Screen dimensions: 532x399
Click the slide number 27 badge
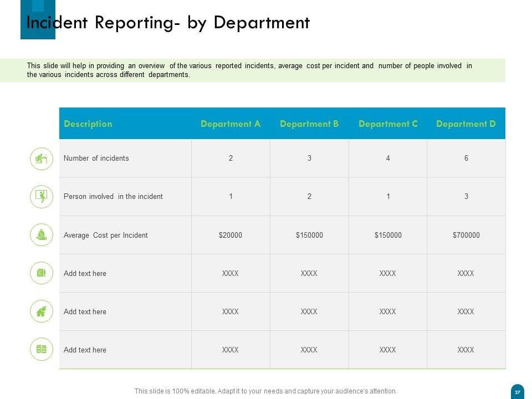[x=517, y=391]
